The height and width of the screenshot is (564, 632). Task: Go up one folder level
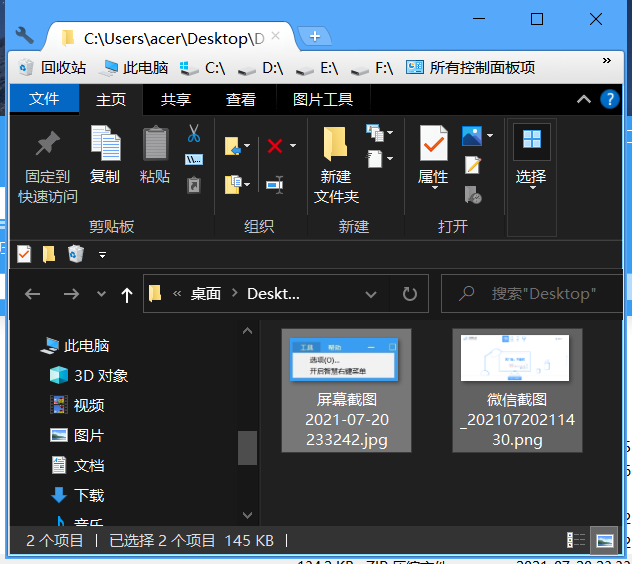click(x=127, y=295)
